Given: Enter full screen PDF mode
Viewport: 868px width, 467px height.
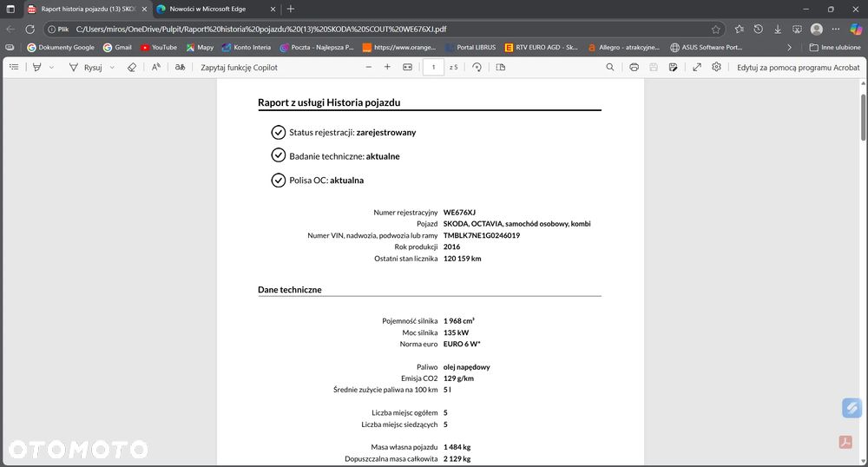Looking at the screenshot, I should coord(697,67).
